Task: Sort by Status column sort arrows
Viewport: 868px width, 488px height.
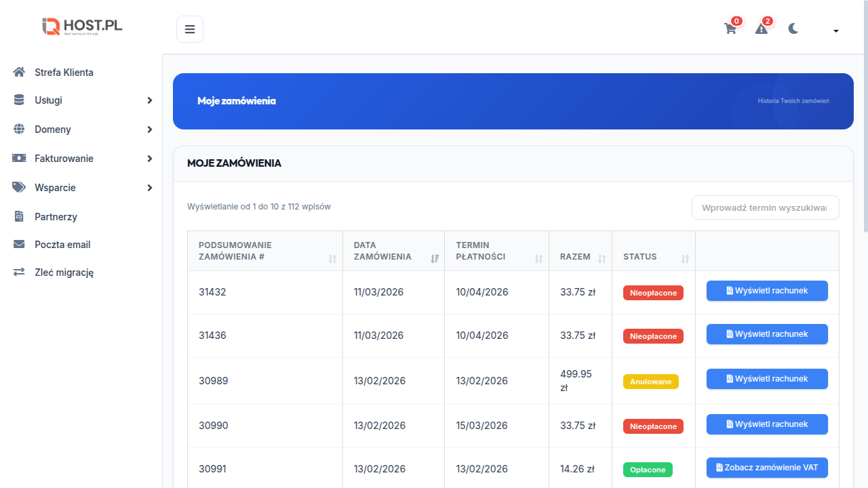Action: click(685, 259)
